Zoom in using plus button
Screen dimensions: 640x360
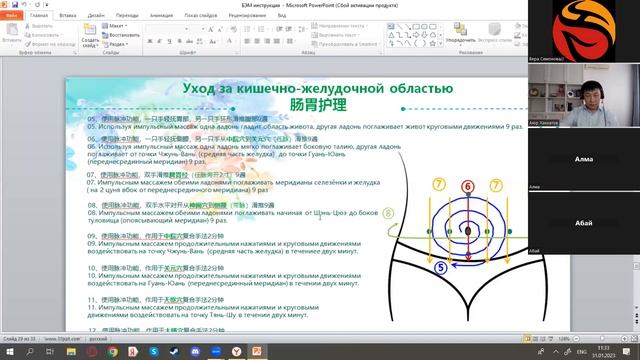(x=624, y=339)
